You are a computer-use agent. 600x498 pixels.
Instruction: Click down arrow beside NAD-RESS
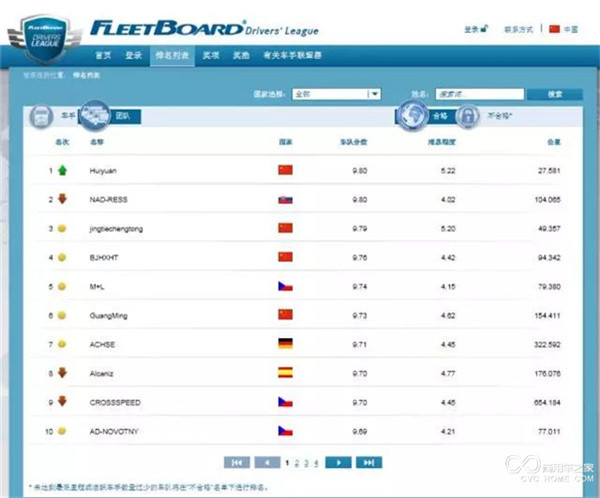point(62,199)
